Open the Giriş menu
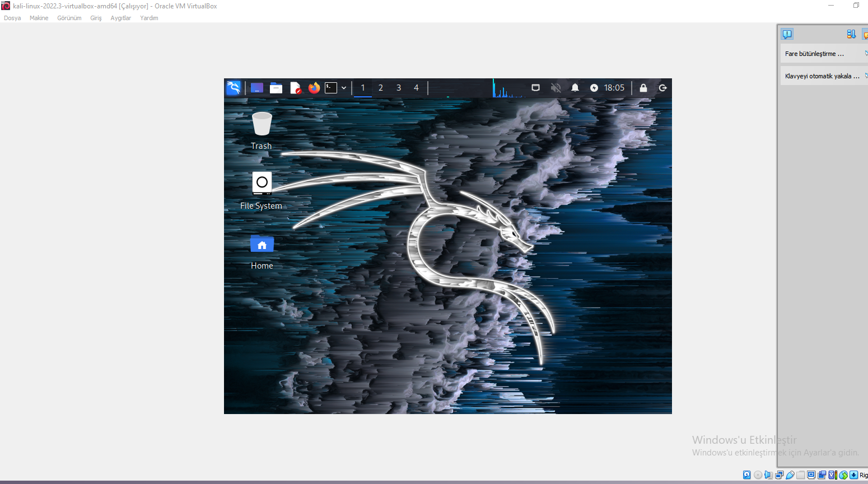This screenshot has height=484, width=868. [96, 18]
